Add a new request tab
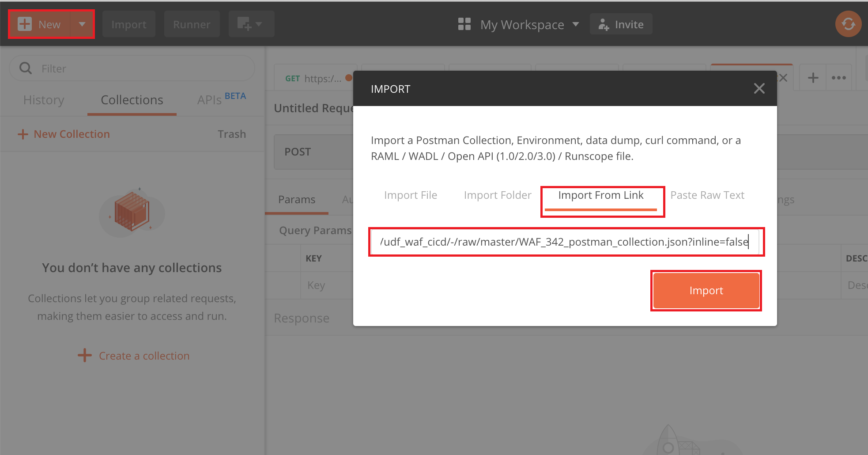The height and width of the screenshot is (455, 868). pyautogui.click(x=813, y=78)
